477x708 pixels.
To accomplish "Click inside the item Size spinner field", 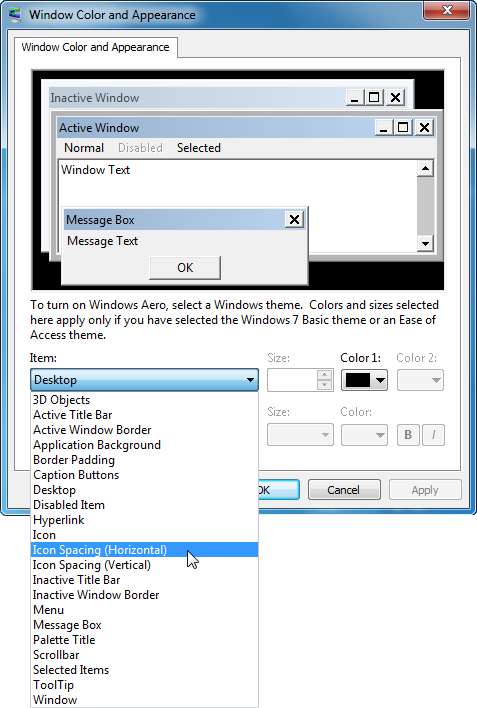I will tap(292, 380).
